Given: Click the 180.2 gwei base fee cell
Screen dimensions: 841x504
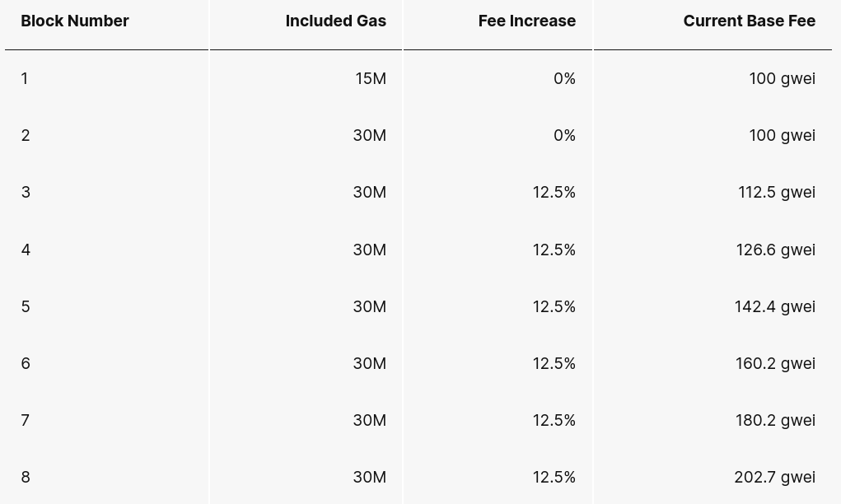Looking at the screenshot, I should (x=776, y=420).
